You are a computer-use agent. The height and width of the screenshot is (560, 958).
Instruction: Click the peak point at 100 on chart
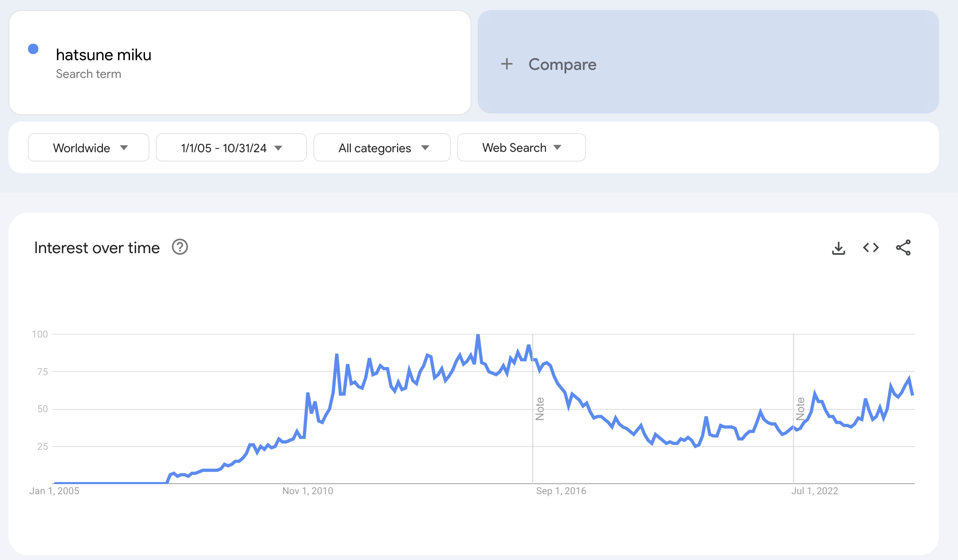(478, 335)
